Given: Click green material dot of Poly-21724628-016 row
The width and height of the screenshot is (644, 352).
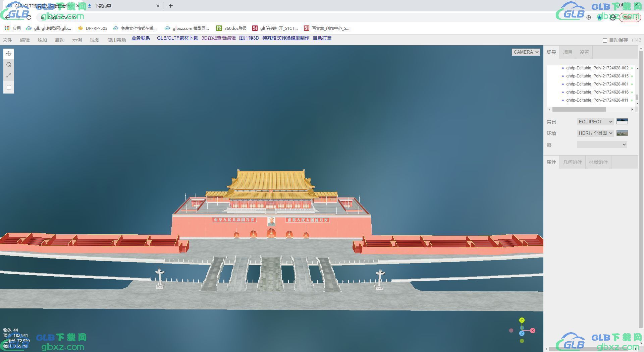Looking at the screenshot, I should coord(632,92).
